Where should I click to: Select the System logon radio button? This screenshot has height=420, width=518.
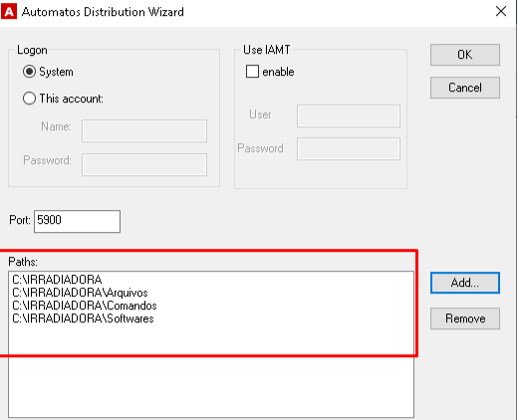pos(29,72)
